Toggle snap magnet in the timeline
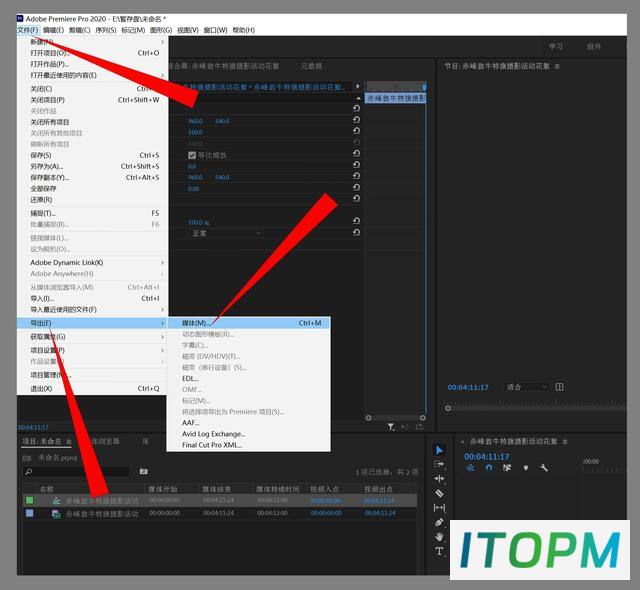The width and height of the screenshot is (640, 590). click(489, 468)
